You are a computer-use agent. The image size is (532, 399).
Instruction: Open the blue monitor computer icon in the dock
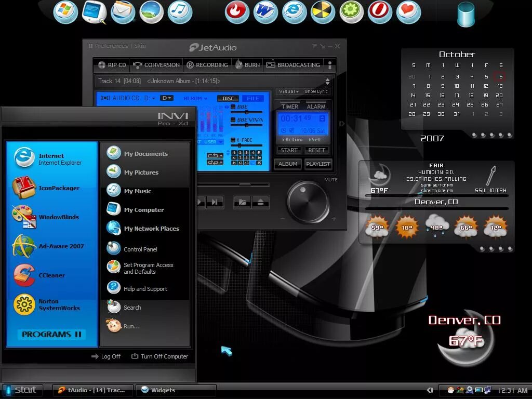pos(95,12)
